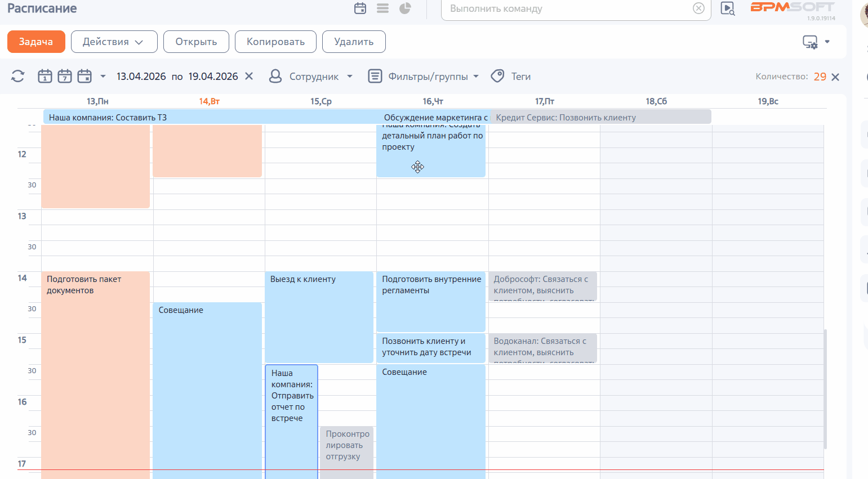Click the orange Задача button
868x479 pixels.
(x=36, y=42)
